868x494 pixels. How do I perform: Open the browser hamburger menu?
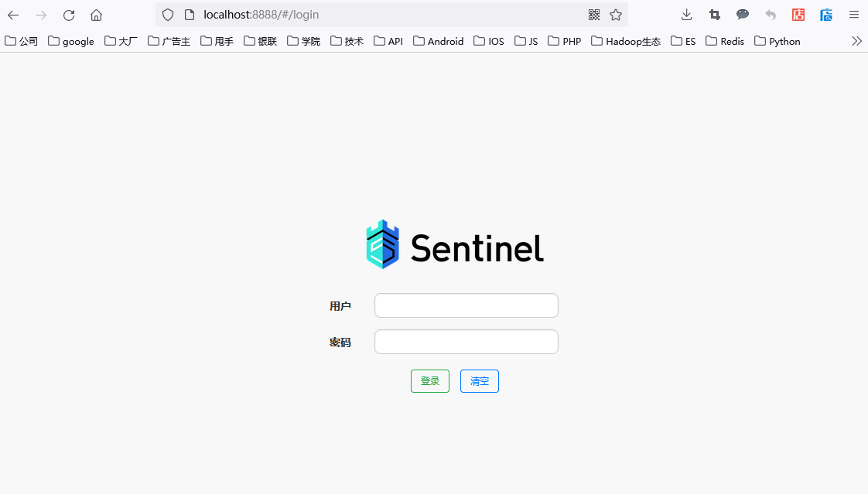point(854,15)
